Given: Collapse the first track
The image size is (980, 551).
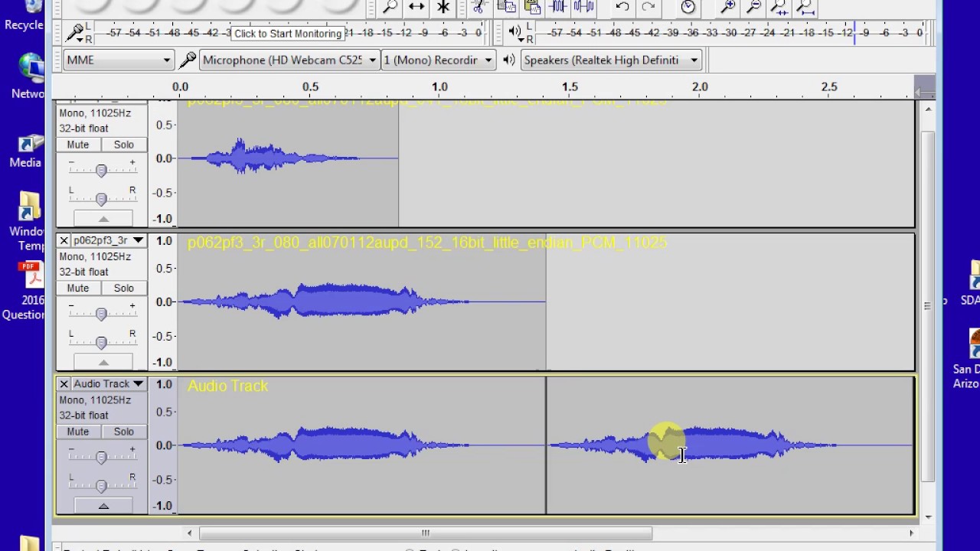Looking at the screenshot, I should tap(103, 219).
